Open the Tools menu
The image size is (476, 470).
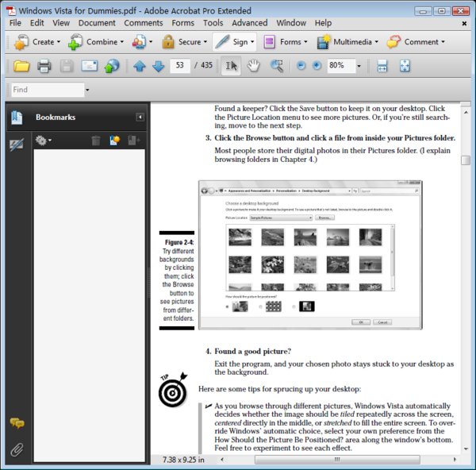point(213,23)
